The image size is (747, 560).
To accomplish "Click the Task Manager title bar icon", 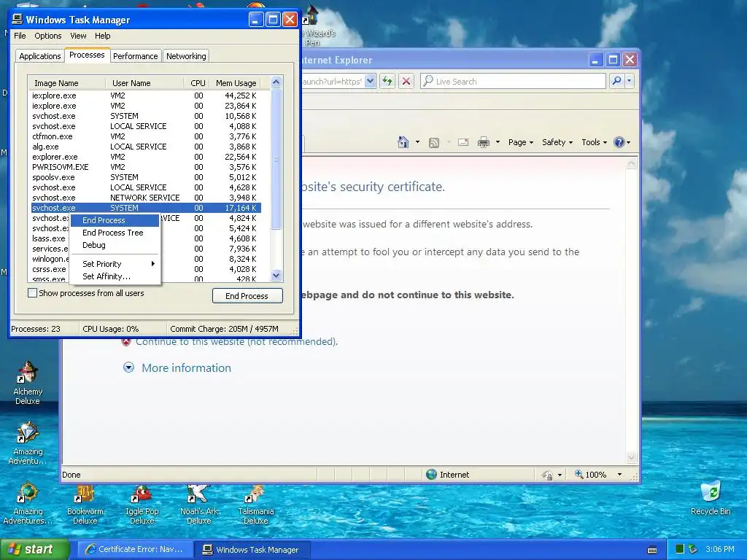I will (x=18, y=19).
